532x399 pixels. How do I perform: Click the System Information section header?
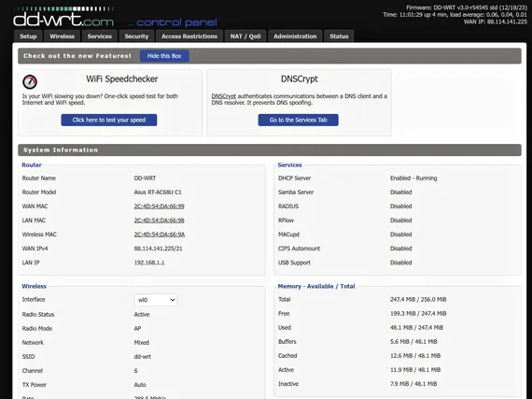pyautogui.click(x=270, y=150)
